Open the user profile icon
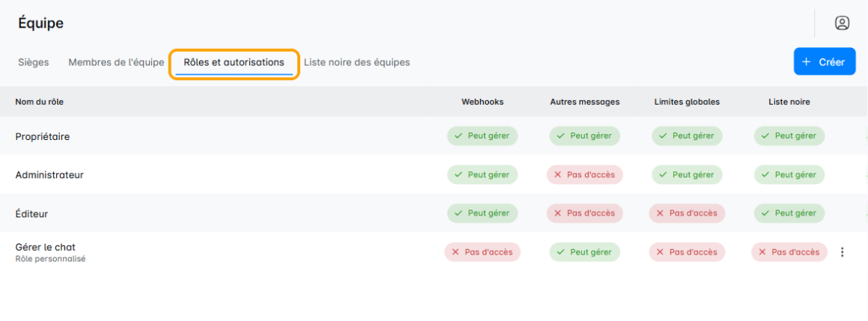 842,23
